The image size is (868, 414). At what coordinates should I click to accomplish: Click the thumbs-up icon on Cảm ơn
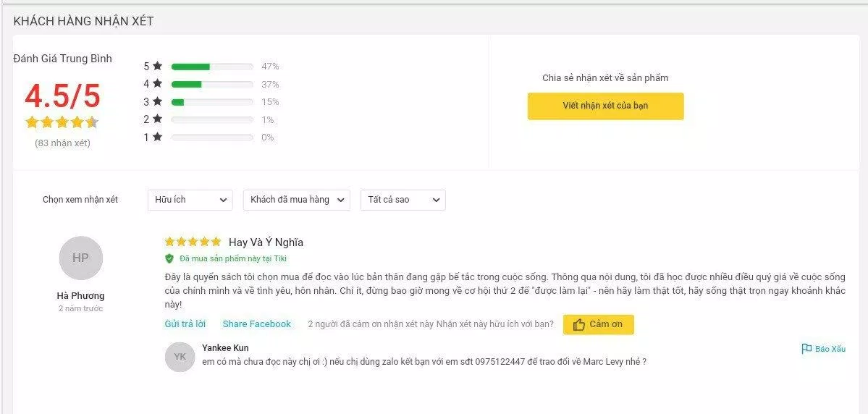pos(578,325)
